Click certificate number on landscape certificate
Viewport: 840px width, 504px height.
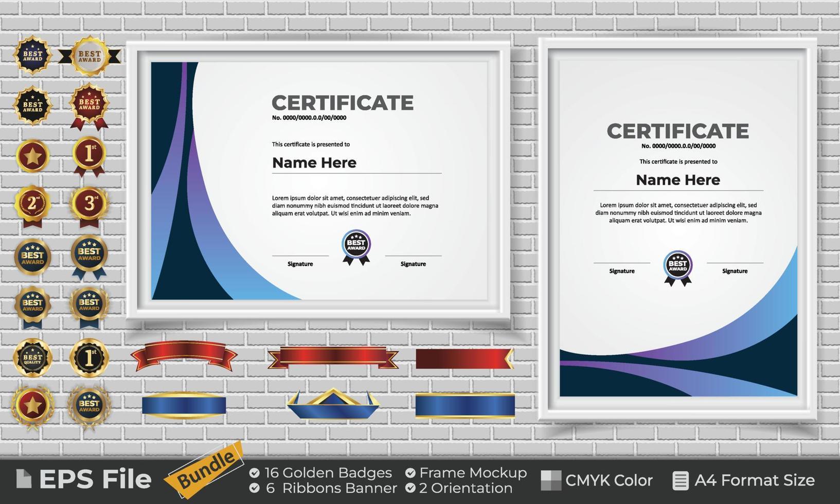[x=309, y=118]
